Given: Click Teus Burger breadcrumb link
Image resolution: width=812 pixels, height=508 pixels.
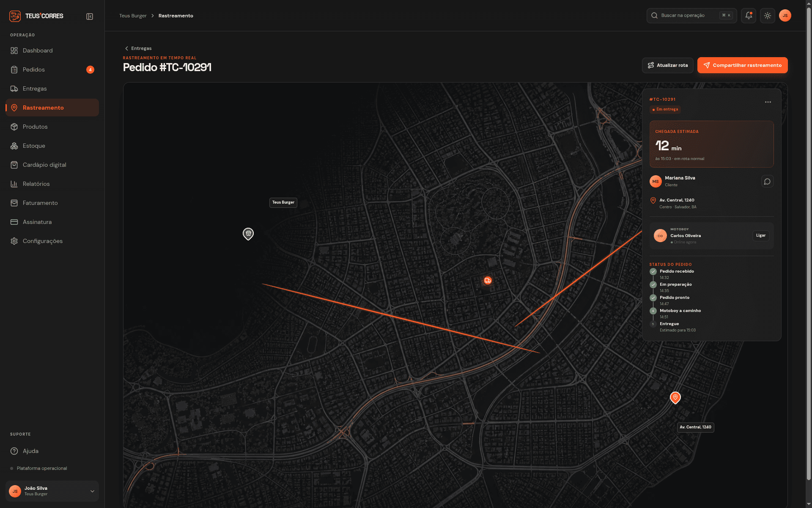Looking at the screenshot, I should click(133, 16).
